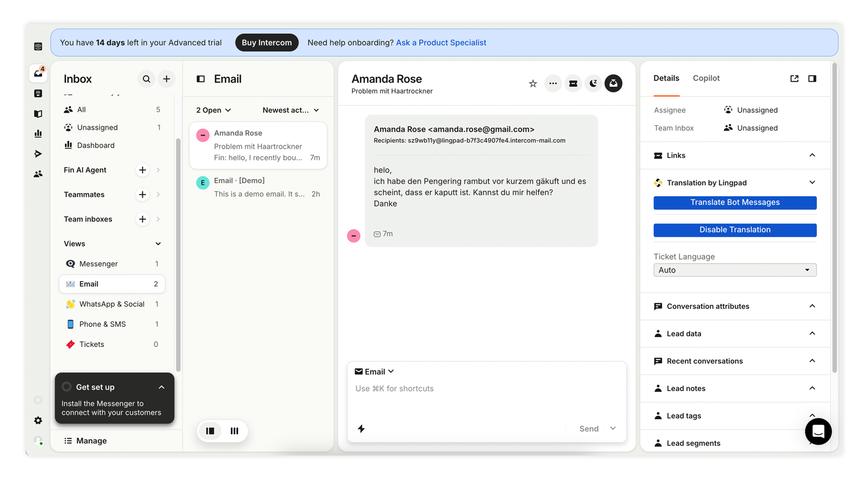Click the list icon next to Manage

[68, 441]
